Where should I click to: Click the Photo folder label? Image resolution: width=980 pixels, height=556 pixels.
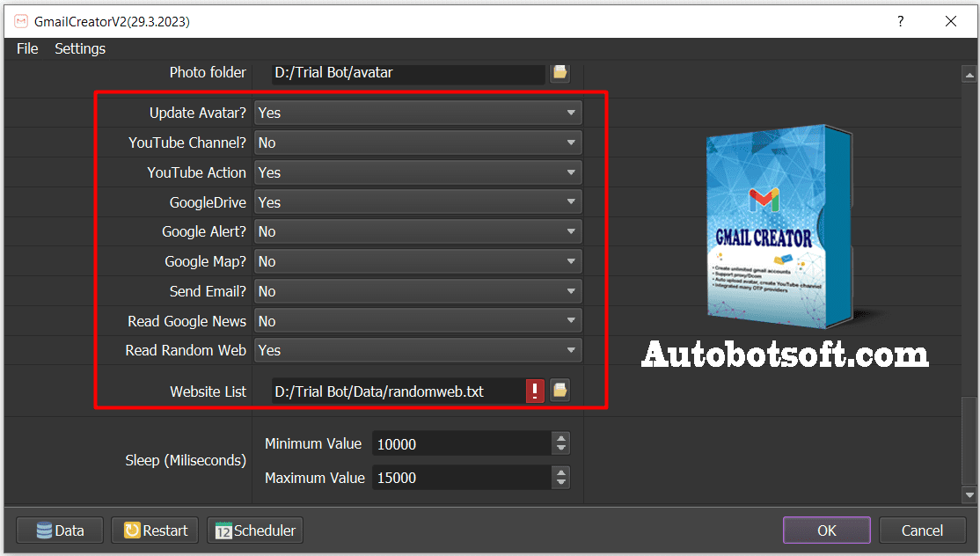coord(208,72)
